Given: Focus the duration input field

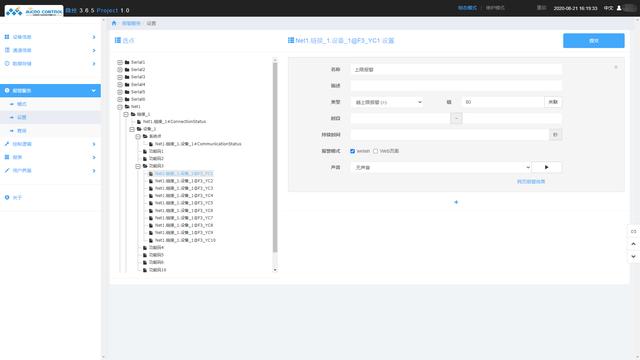Looking at the screenshot, I should pos(449,135).
